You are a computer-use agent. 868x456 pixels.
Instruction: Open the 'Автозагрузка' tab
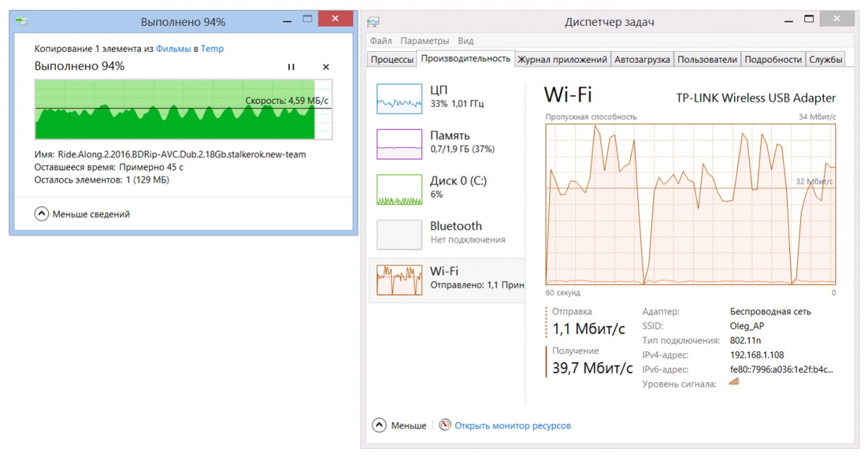[642, 60]
